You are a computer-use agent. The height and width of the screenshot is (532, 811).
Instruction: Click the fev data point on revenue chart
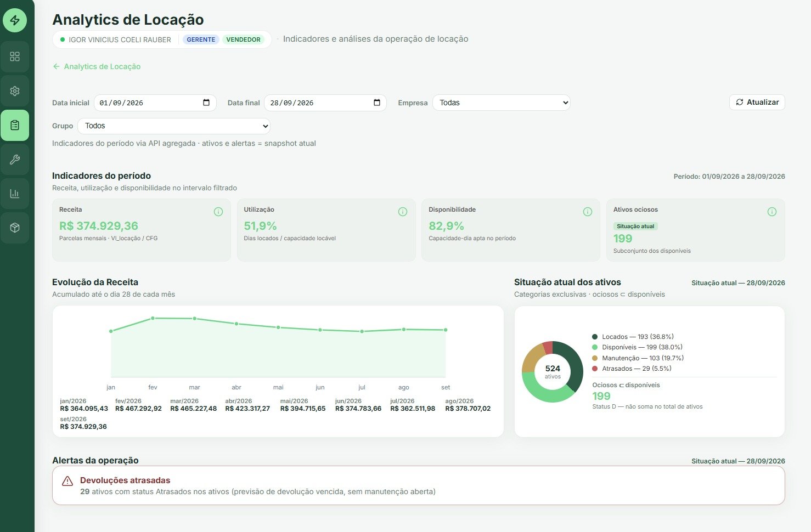pyautogui.click(x=153, y=318)
